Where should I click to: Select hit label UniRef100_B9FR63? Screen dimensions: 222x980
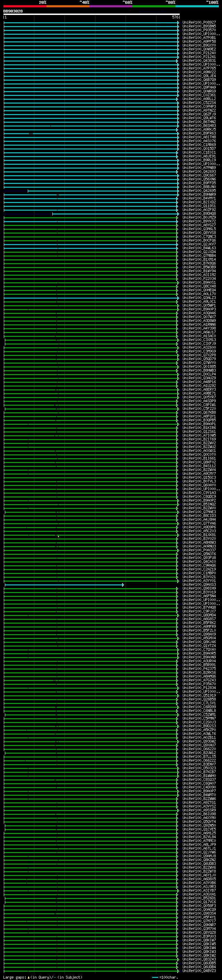(x=199, y=133)
